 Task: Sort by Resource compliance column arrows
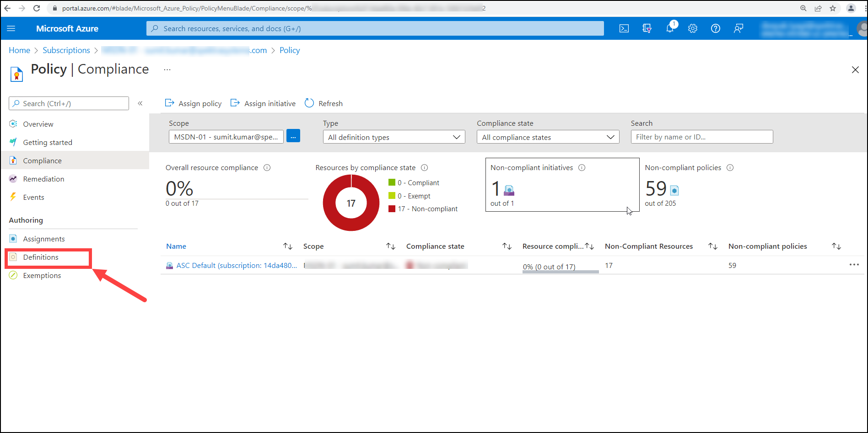pos(590,246)
